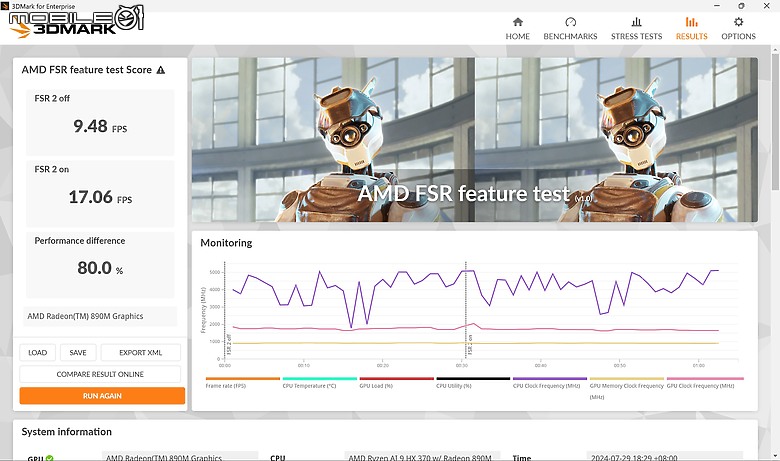This screenshot has height=461, width=780.
Task: Switch to BENCHMARKS tab label
Action: (x=570, y=36)
